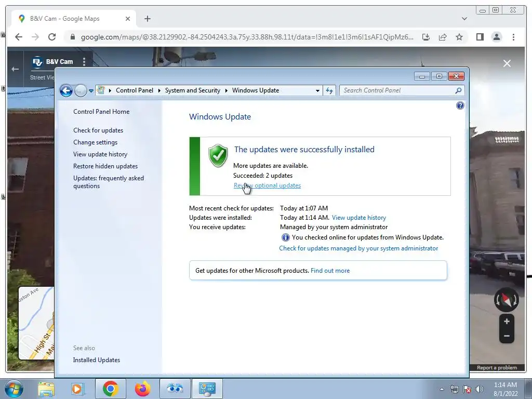532x399 pixels.
Task: Click Street View back arrow in Maps
Action: [x=15, y=69]
